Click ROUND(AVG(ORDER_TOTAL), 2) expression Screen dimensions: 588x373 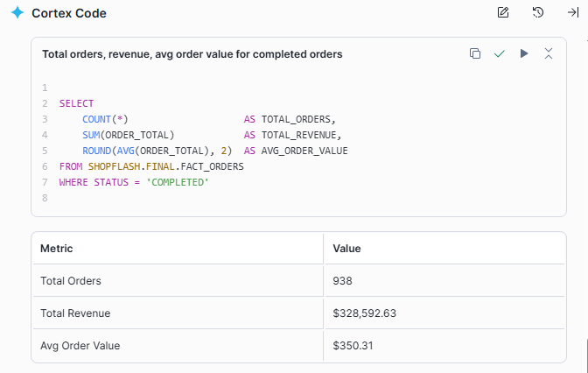[157, 151]
